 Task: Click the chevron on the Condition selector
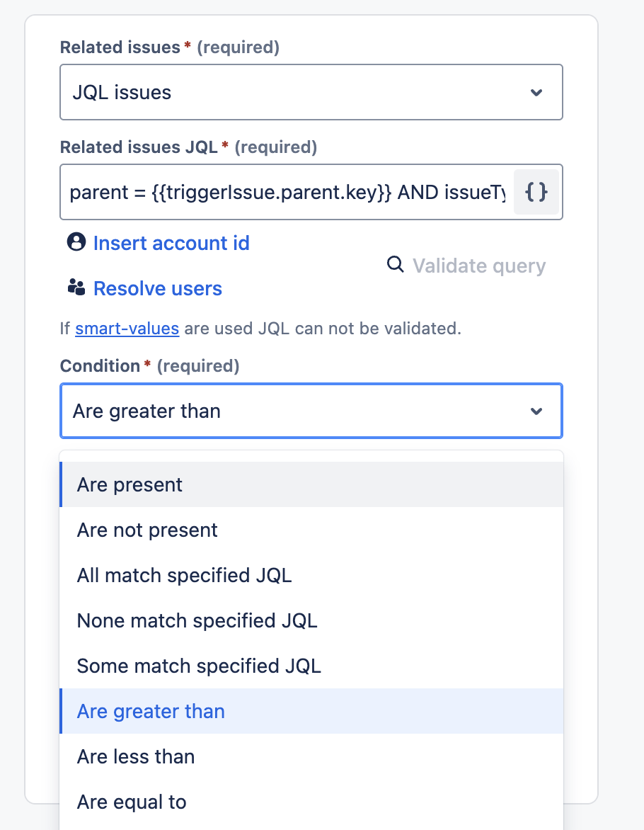tap(536, 411)
